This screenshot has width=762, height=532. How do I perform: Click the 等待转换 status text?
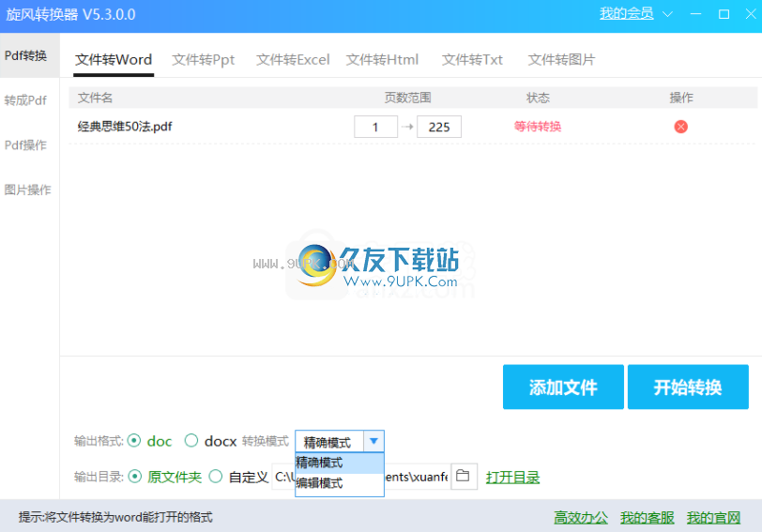pos(538,127)
